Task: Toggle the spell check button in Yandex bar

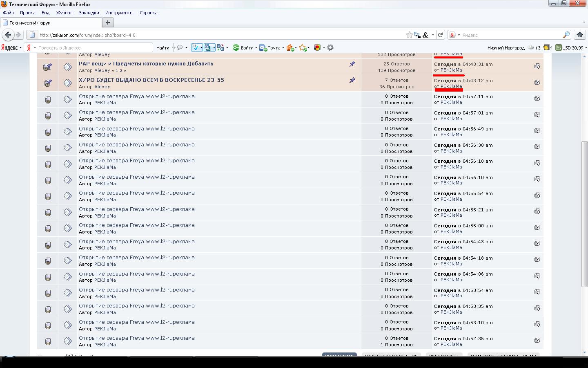Action: pos(195,48)
